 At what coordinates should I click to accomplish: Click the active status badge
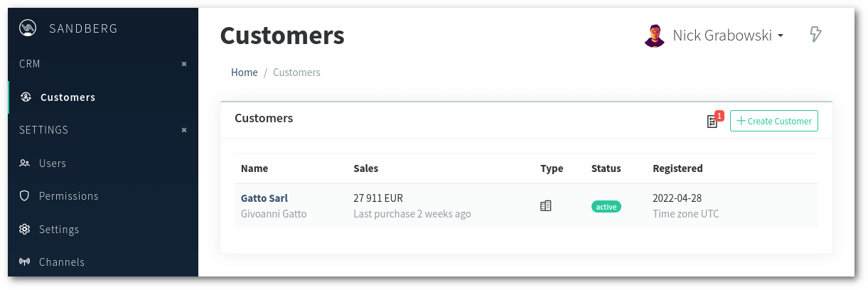click(x=606, y=207)
